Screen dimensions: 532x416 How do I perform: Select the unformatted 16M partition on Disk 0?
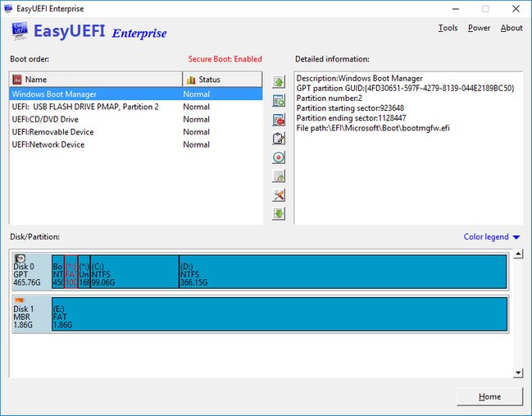(84, 272)
